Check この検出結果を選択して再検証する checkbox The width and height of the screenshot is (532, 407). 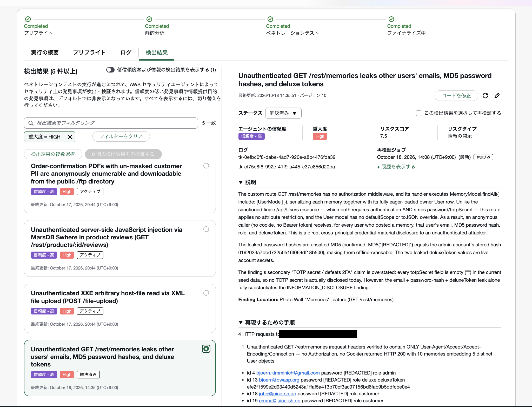[x=418, y=113]
